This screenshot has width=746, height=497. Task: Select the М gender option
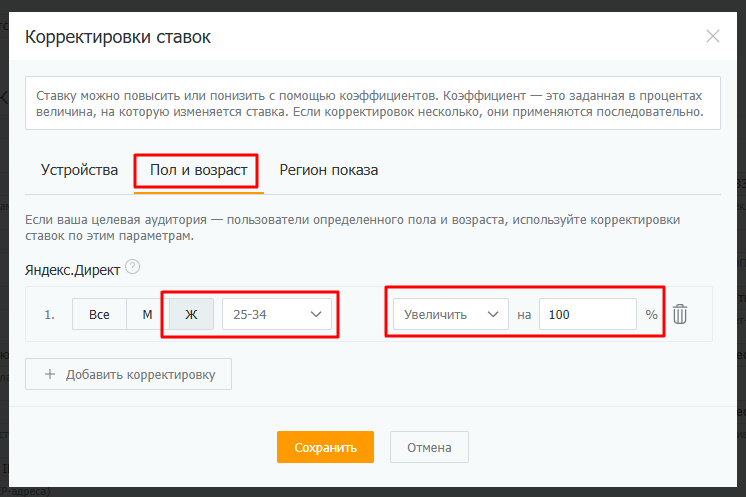(x=147, y=314)
